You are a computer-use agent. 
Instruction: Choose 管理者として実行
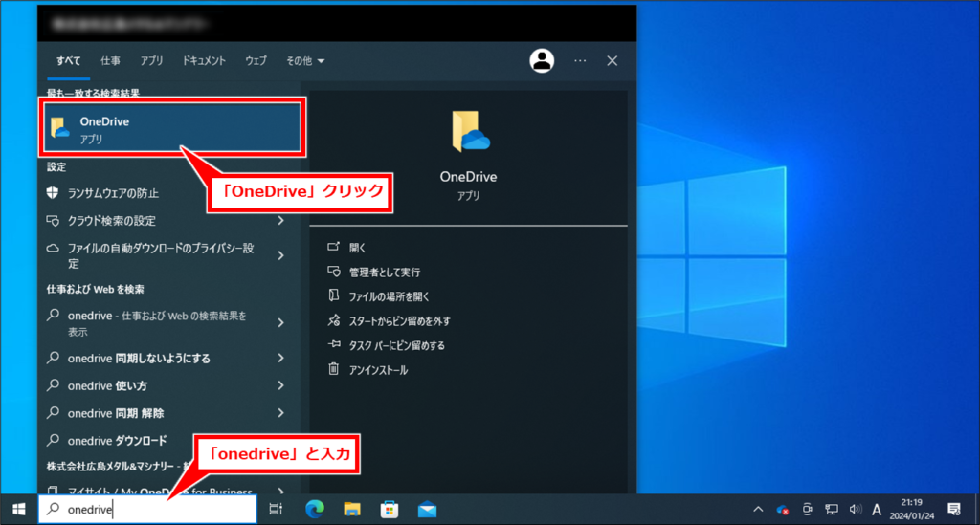(385, 273)
